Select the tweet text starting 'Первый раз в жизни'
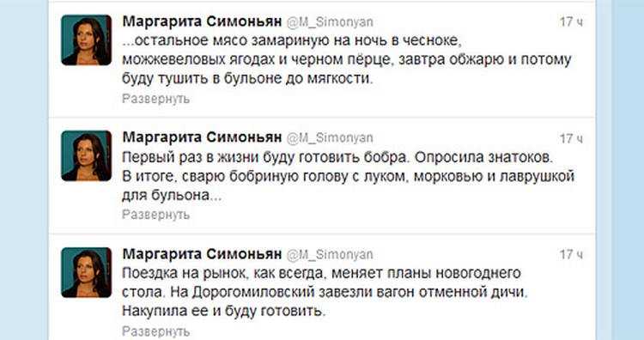Screen dimensions: 644x340 (x=348, y=176)
